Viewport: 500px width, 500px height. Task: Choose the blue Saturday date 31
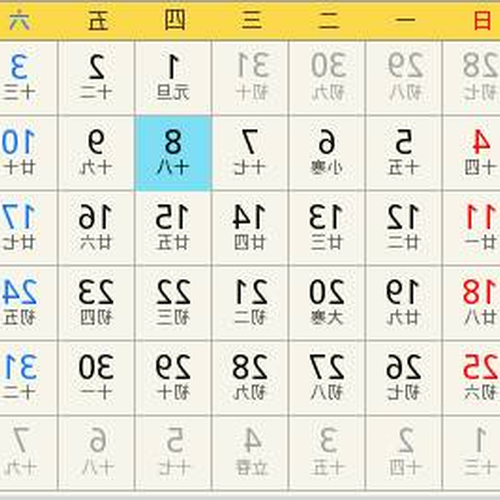tap(28, 378)
